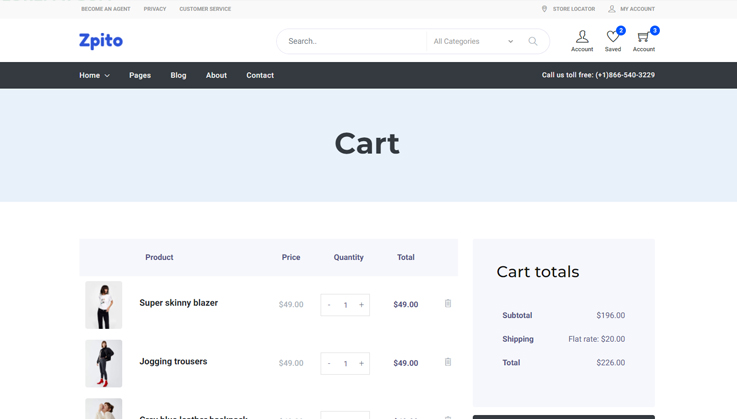Go to the Blog menu item
737x419 pixels.
(x=178, y=75)
